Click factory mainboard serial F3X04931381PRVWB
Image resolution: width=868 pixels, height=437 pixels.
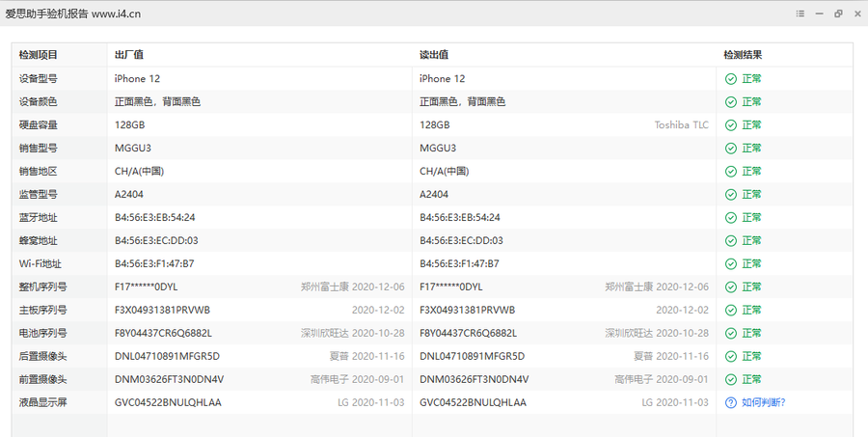click(x=162, y=311)
